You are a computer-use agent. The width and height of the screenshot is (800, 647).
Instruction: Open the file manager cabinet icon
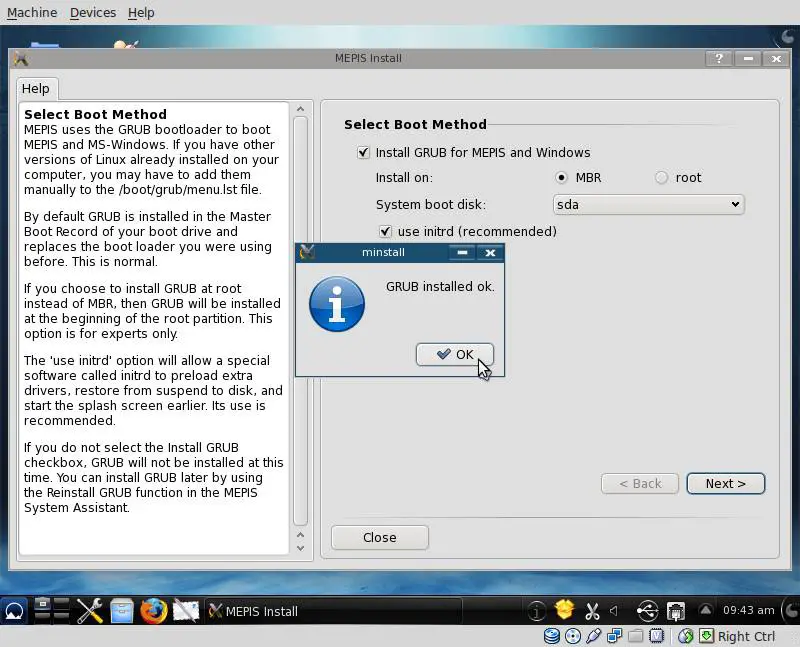122,611
